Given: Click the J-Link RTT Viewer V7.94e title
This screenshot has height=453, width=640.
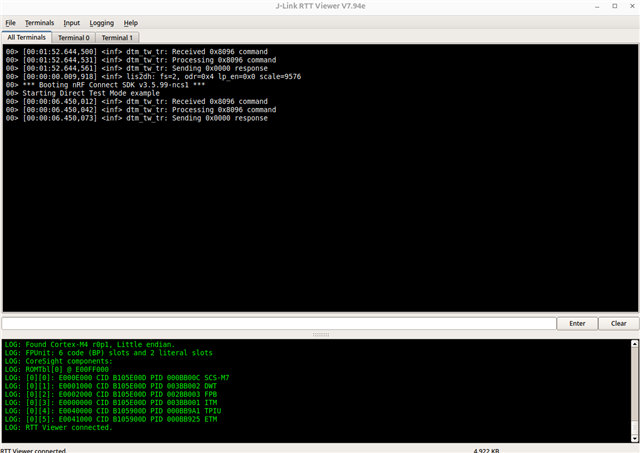Looking at the screenshot, I should [320, 6].
